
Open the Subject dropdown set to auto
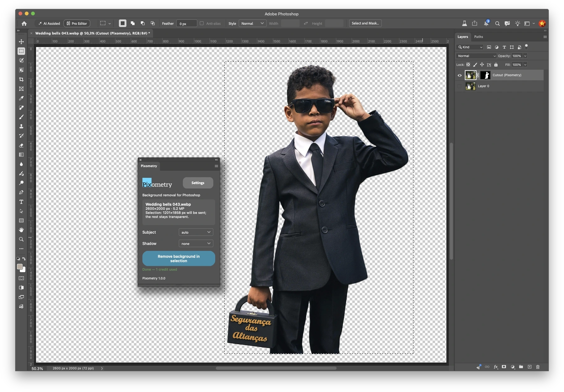coord(196,232)
